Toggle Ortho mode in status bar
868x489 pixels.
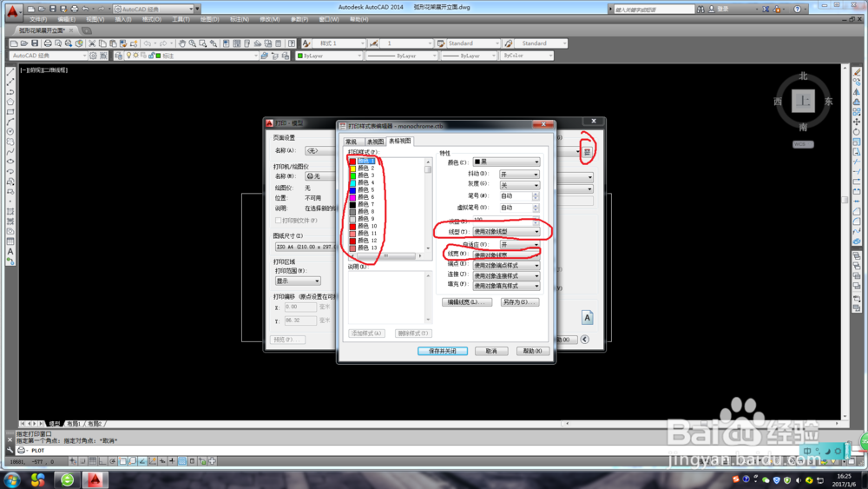102,460
